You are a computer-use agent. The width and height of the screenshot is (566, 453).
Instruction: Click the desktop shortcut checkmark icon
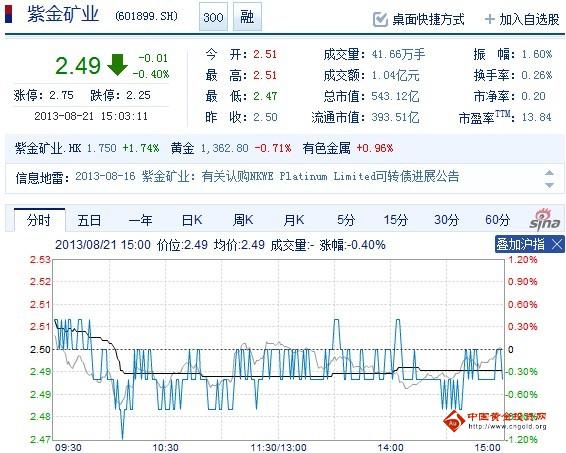coord(380,19)
